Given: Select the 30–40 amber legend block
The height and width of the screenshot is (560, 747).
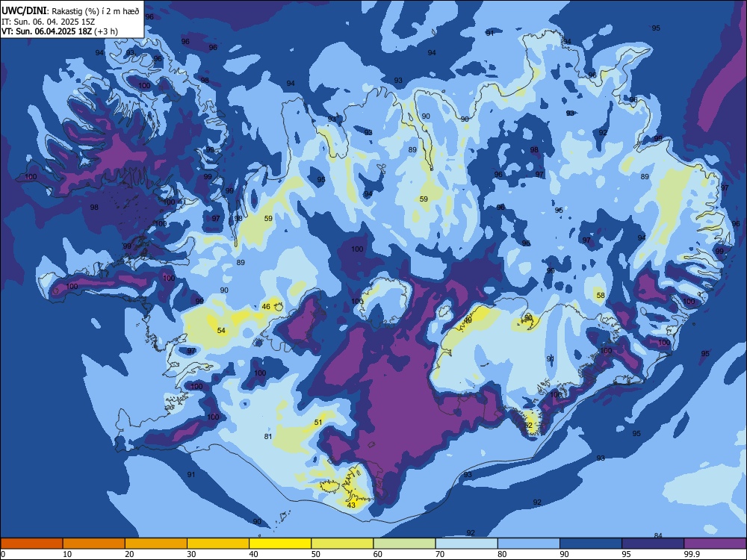Looking at the screenshot, I should pyautogui.click(x=218, y=544).
